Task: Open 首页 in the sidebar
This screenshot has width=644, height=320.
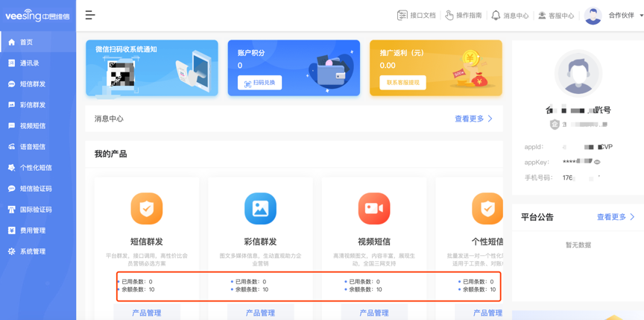Action: click(38, 42)
